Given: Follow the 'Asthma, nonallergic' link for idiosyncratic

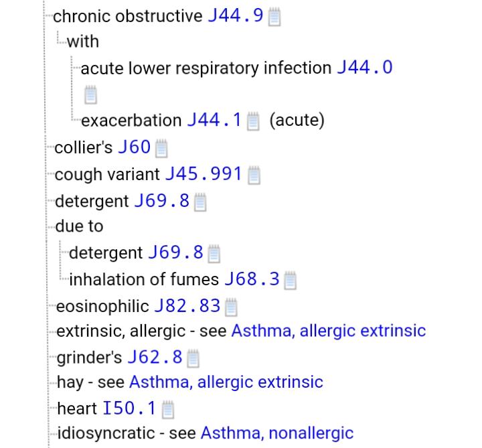Looking at the screenshot, I should pos(276,433).
